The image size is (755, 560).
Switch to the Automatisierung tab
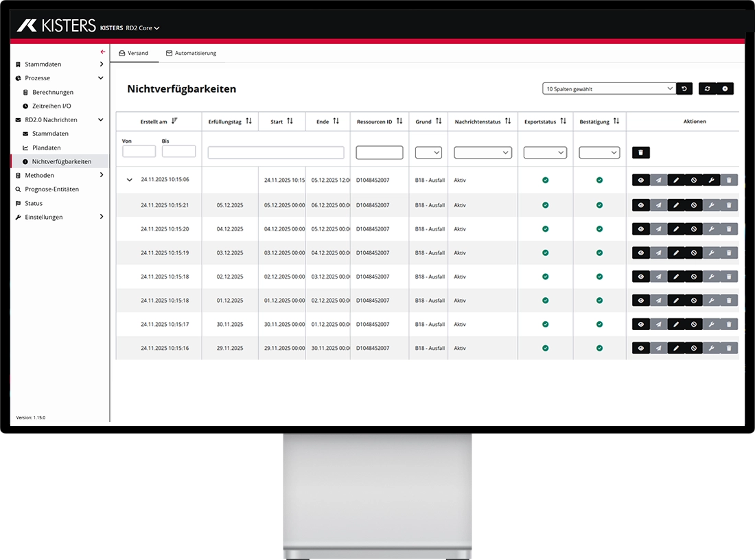click(x=191, y=53)
